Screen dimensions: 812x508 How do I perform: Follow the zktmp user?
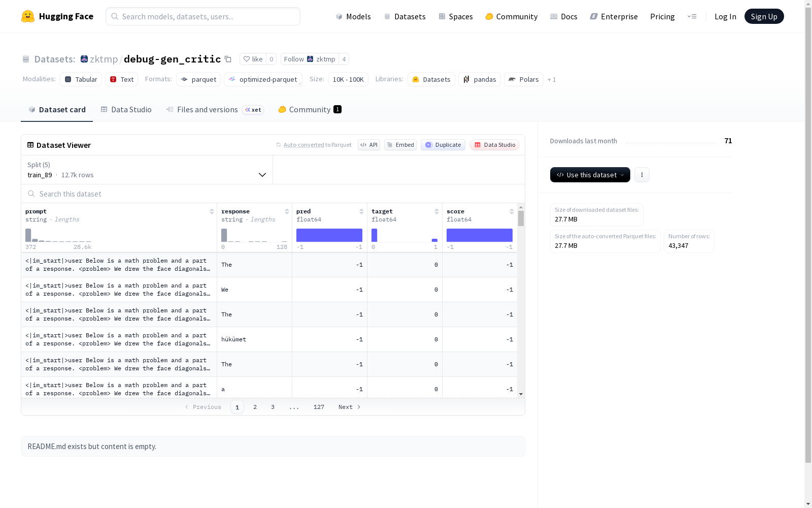[310, 59]
